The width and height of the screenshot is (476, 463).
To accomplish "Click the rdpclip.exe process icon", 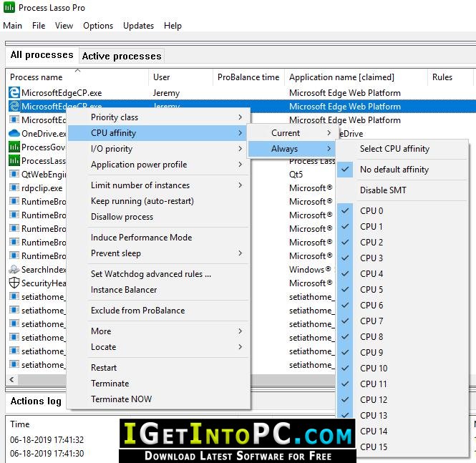I will 14,187.
